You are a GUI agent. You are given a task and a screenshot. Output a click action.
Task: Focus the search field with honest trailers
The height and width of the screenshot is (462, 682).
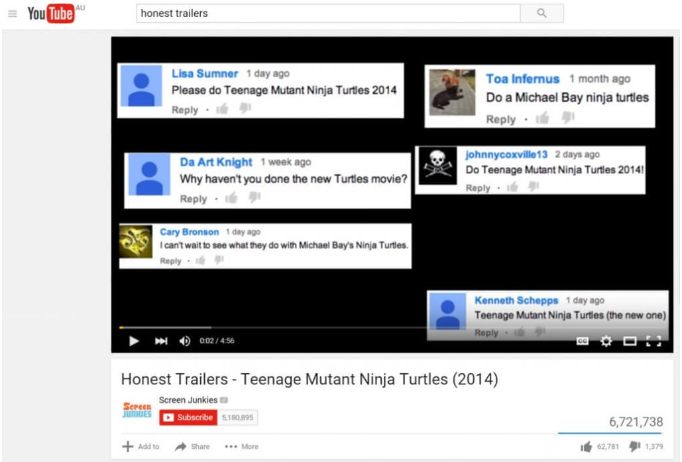pyautogui.click(x=328, y=13)
